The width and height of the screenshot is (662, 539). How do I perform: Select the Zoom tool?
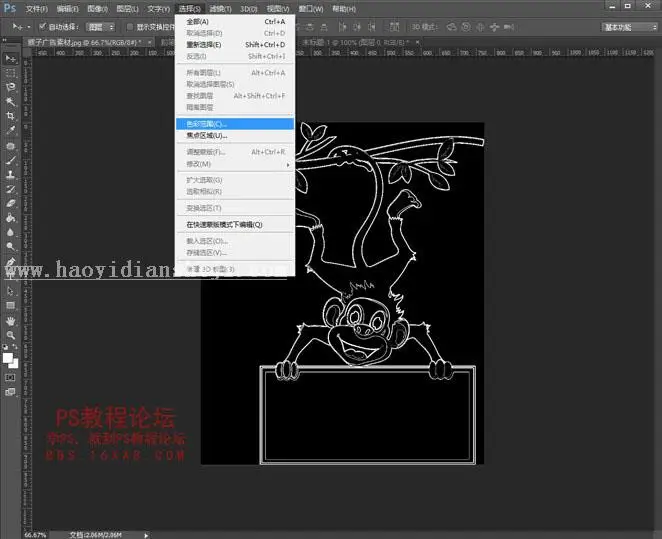point(11,336)
